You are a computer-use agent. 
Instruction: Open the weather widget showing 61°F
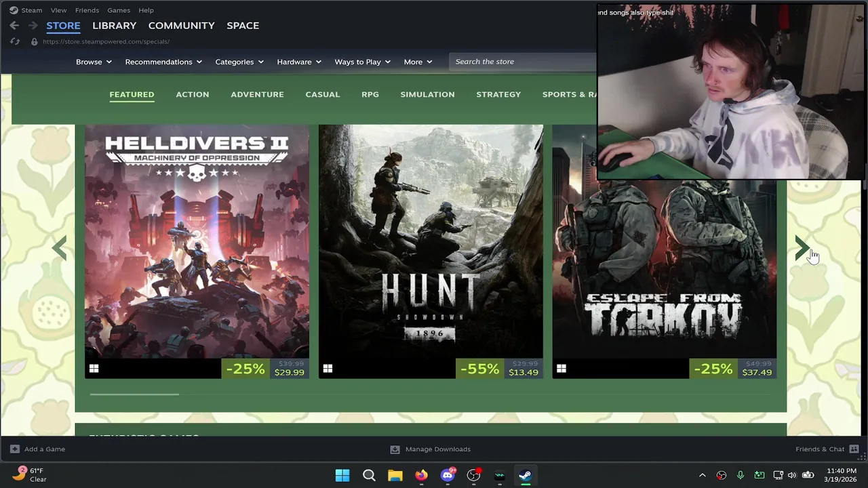29,474
